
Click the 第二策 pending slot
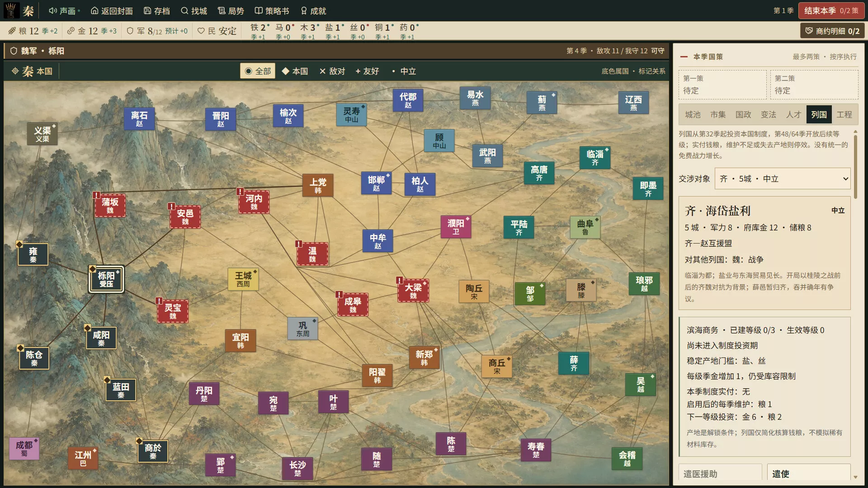coord(814,84)
